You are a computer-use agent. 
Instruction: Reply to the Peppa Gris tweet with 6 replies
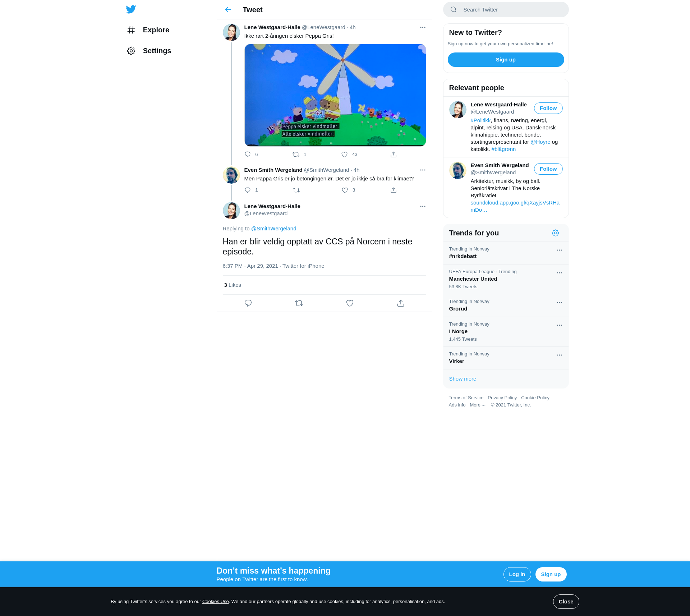[x=248, y=155]
